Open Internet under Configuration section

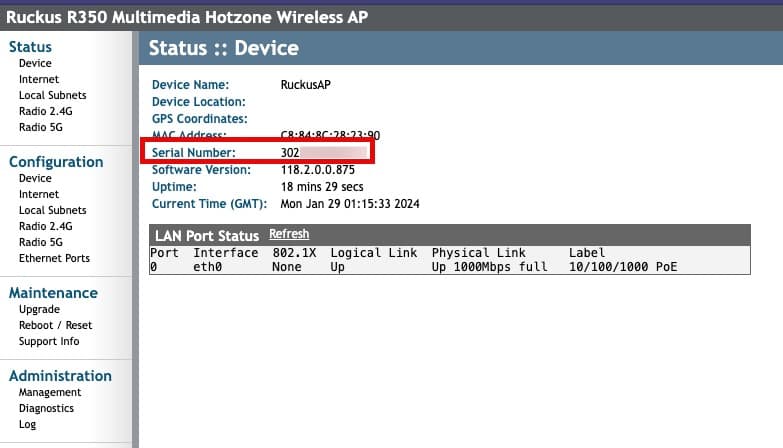tap(38, 194)
